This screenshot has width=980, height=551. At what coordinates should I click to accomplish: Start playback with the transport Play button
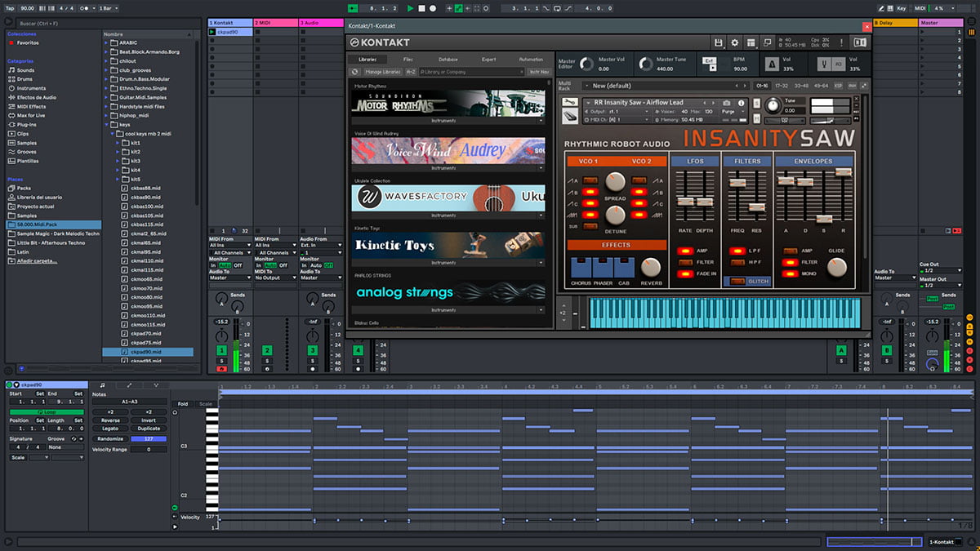click(x=411, y=8)
